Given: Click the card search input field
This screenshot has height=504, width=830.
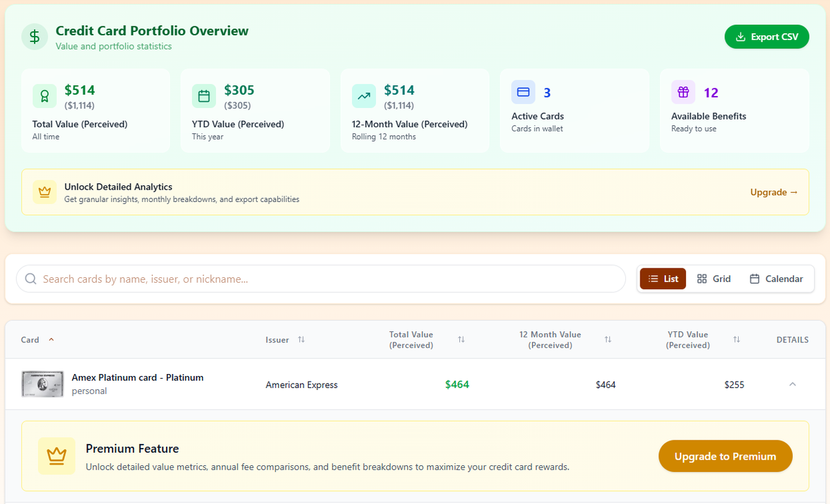Looking at the screenshot, I should coord(277,278).
